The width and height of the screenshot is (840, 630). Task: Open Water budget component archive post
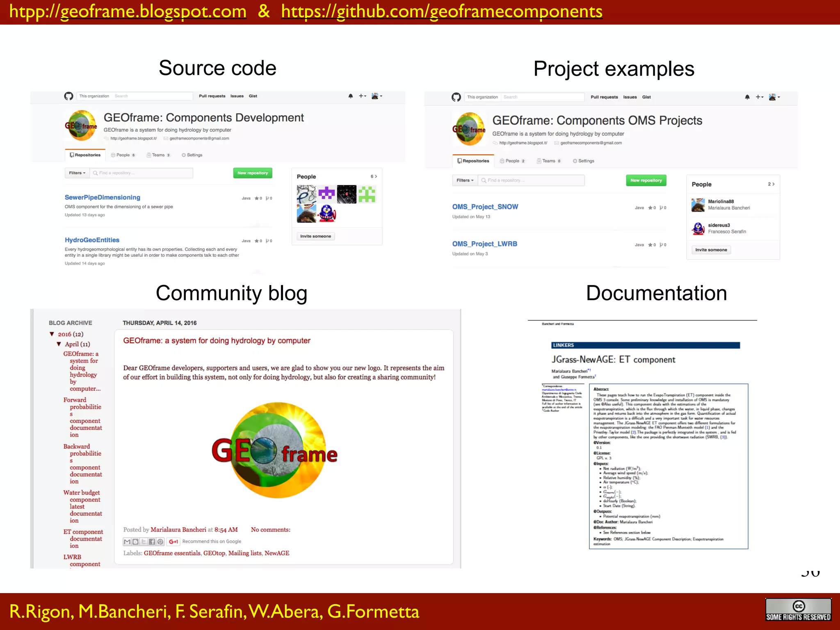(x=82, y=507)
